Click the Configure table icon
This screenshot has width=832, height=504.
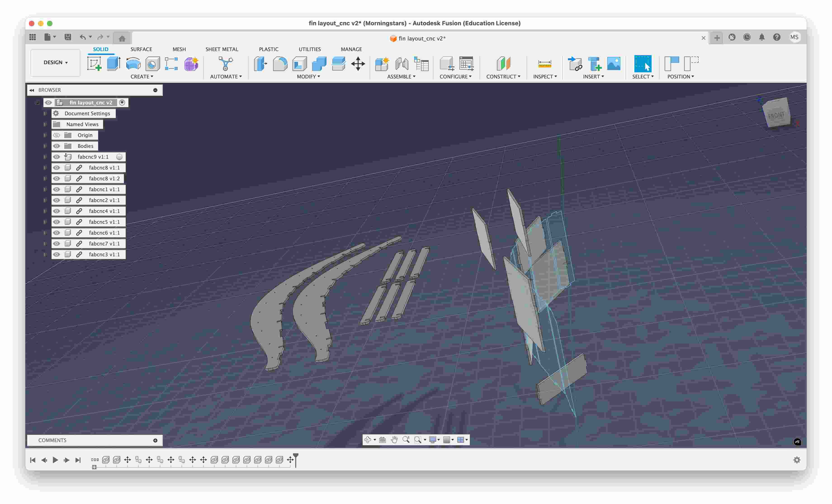(x=466, y=64)
